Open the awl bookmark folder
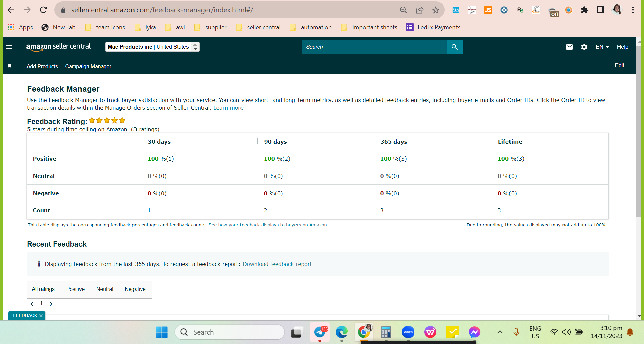The width and height of the screenshot is (644, 344). [175, 27]
